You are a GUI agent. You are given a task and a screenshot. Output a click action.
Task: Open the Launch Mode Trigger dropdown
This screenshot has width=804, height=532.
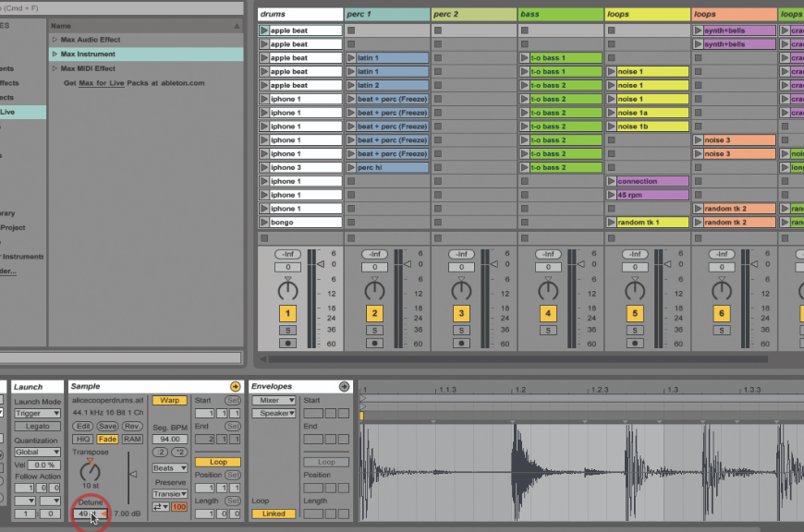tap(38, 413)
